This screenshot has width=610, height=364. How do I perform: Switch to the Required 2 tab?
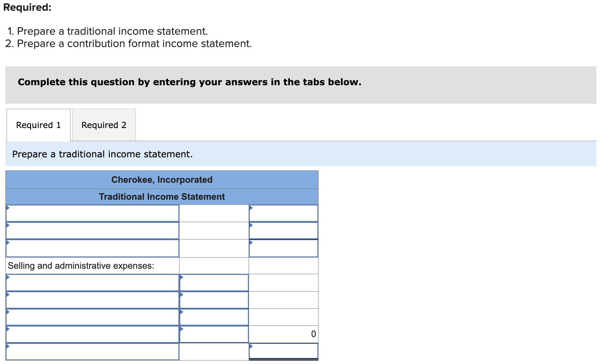(103, 125)
